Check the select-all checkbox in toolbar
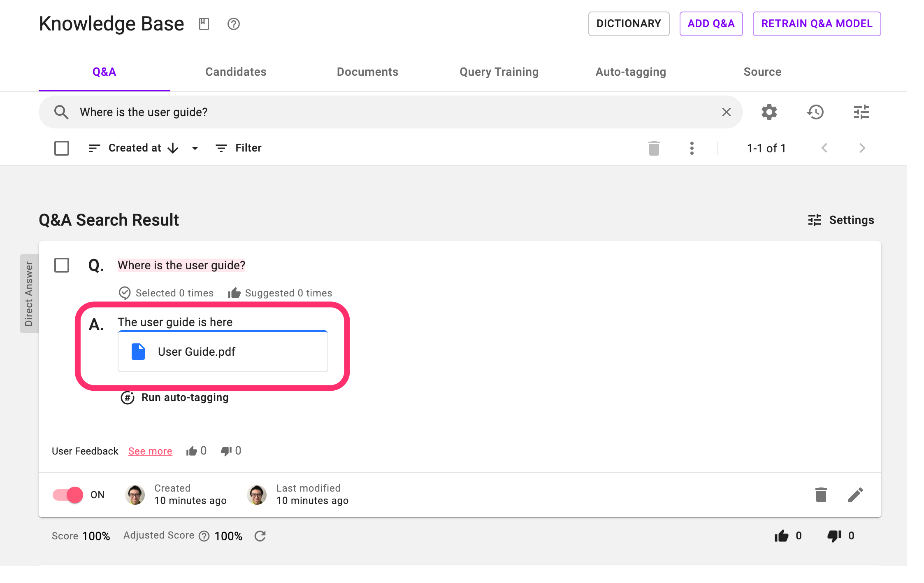The width and height of the screenshot is (924, 583). coord(62,148)
